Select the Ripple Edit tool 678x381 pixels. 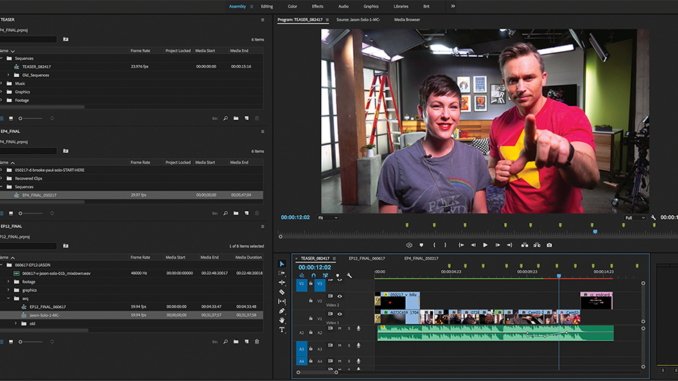coord(282,282)
